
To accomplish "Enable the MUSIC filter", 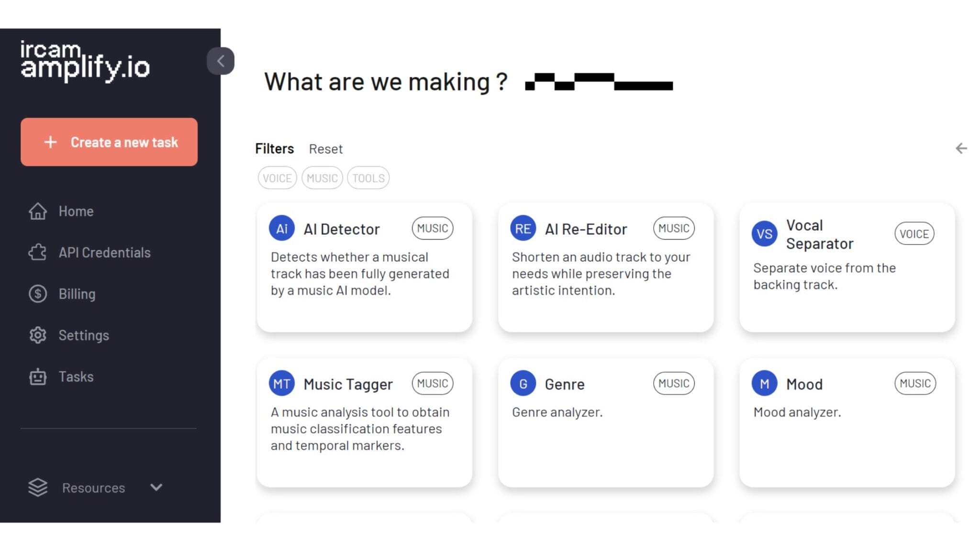I will [x=322, y=177].
